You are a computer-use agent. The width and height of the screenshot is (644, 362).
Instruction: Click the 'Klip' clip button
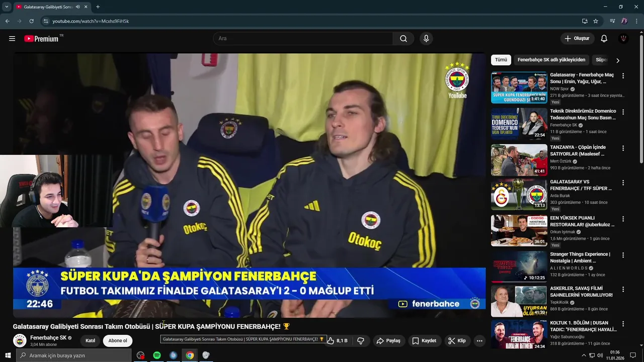(457, 341)
